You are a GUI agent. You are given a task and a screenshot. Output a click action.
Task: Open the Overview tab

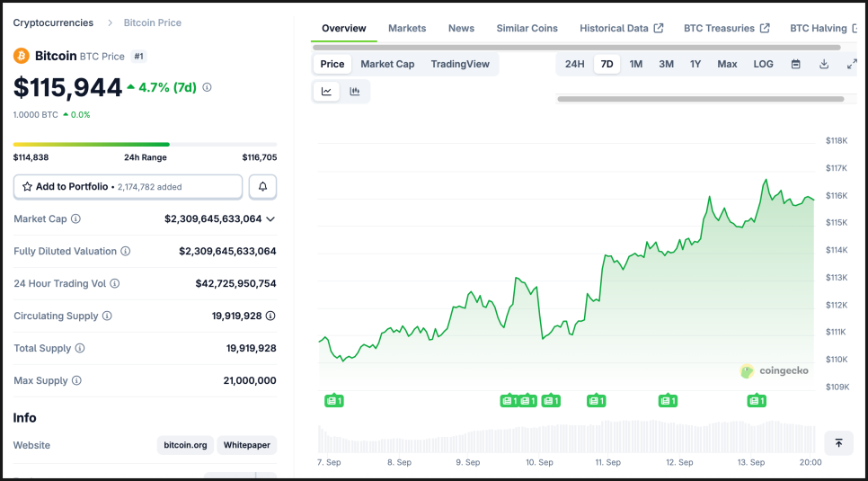point(344,28)
